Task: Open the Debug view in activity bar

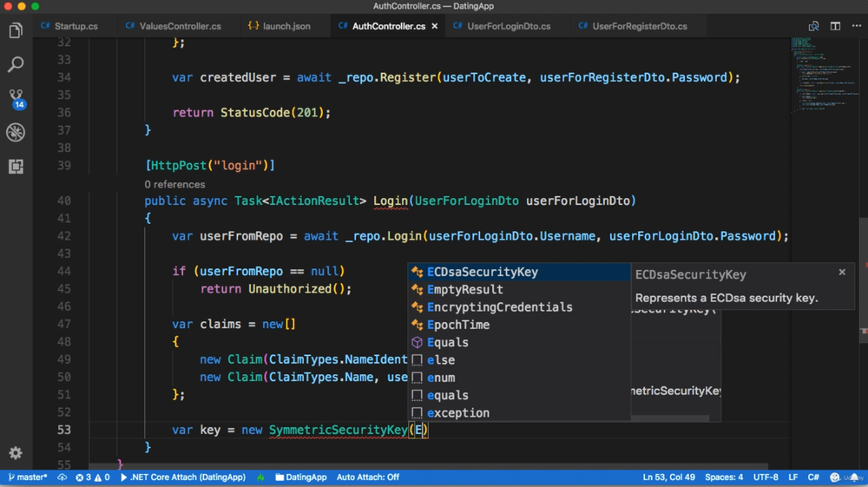Action: 16,133
